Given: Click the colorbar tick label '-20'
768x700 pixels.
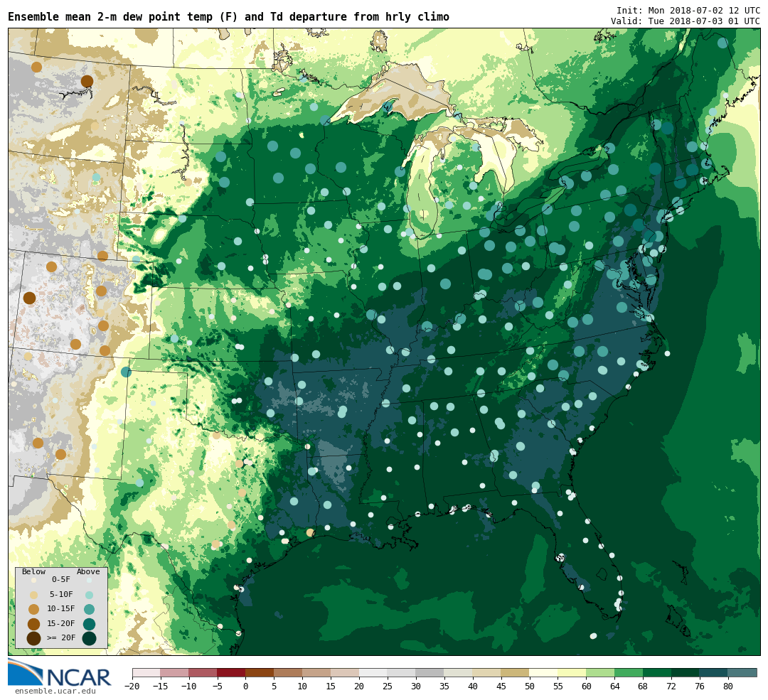Looking at the screenshot, I should pyautogui.click(x=132, y=686).
